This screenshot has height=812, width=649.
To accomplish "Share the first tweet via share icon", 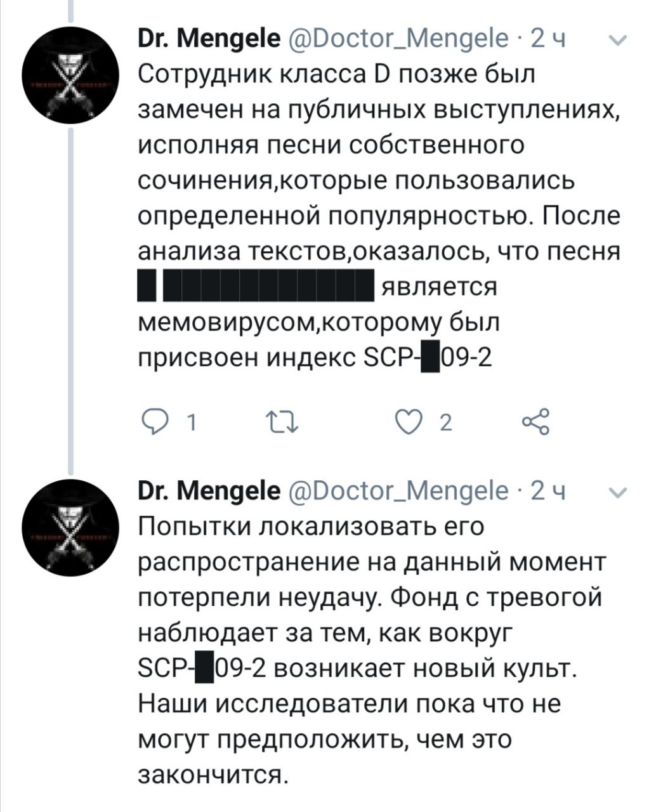I will tap(534, 421).
